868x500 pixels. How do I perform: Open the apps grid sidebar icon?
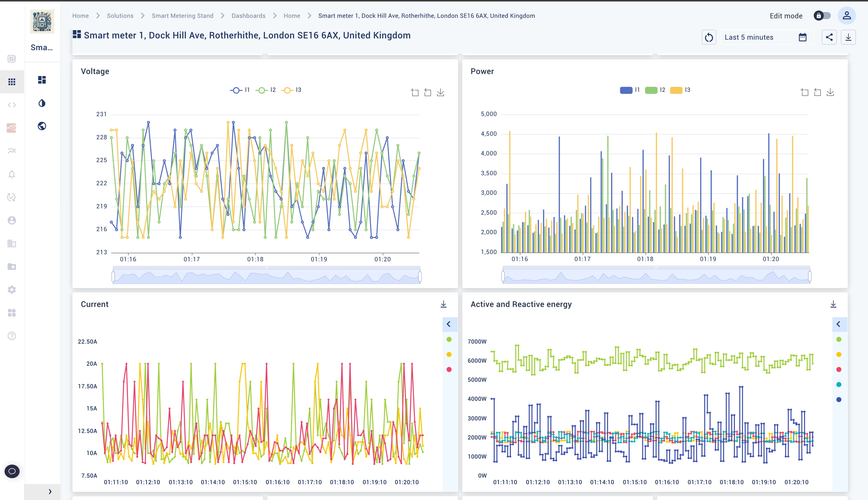point(12,82)
